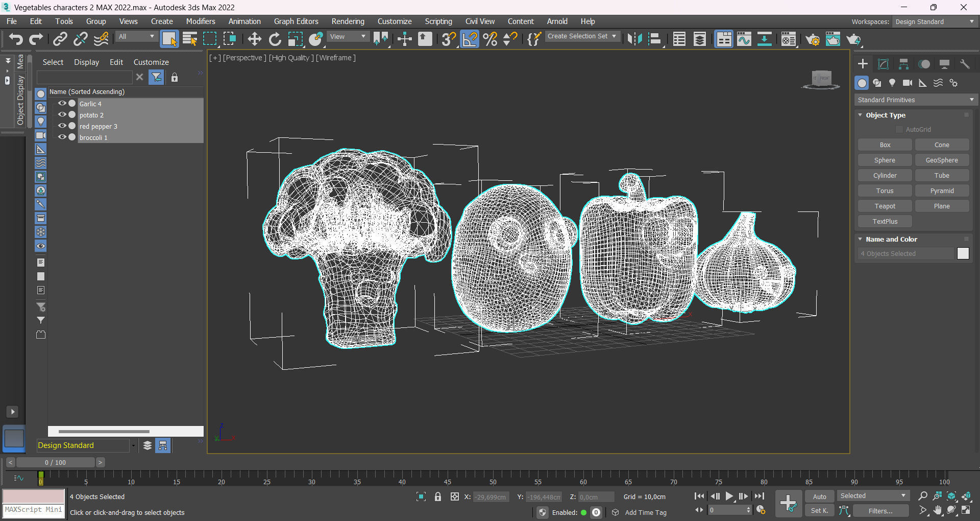Open the Curve Editor icon
Viewport: 980px width, 521px height.
pyautogui.click(x=744, y=39)
